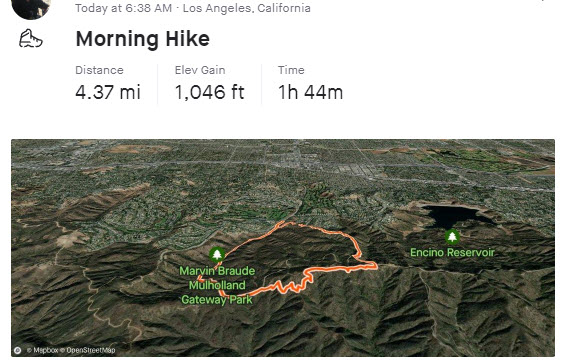Click the Marvin Braude park tree marker

click(217, 254)
